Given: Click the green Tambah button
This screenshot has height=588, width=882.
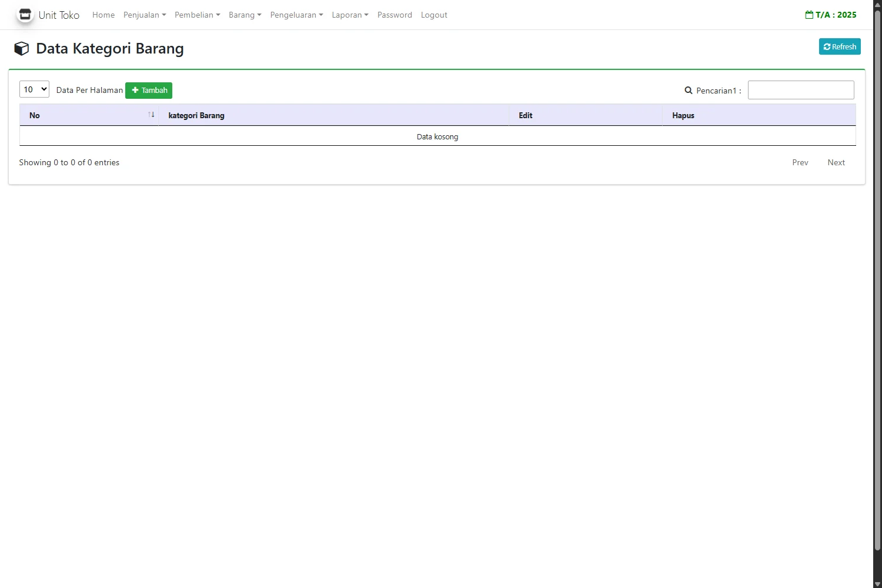Looking at the screenshot, I should [149, 91].
